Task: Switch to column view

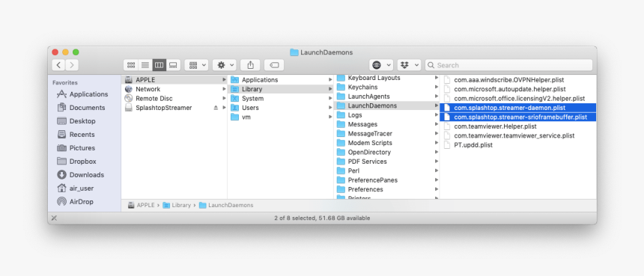Action: (x=159, y=65)
